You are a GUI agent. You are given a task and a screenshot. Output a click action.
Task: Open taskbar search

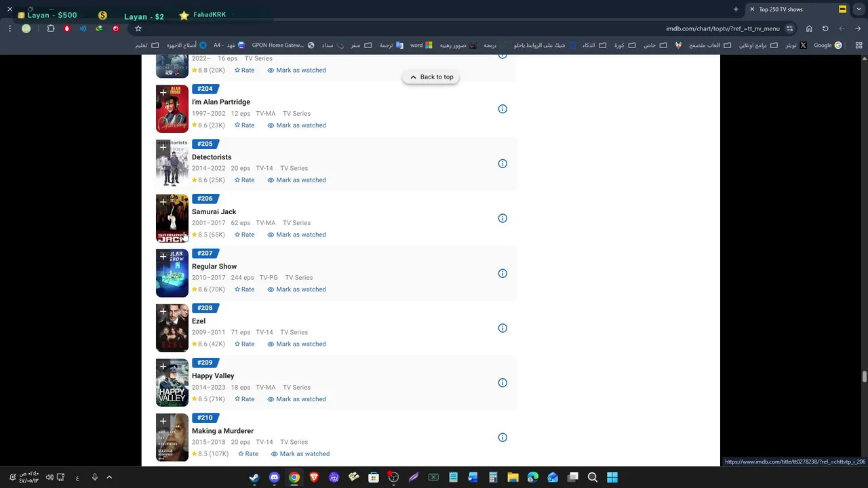tap(593, 477)
